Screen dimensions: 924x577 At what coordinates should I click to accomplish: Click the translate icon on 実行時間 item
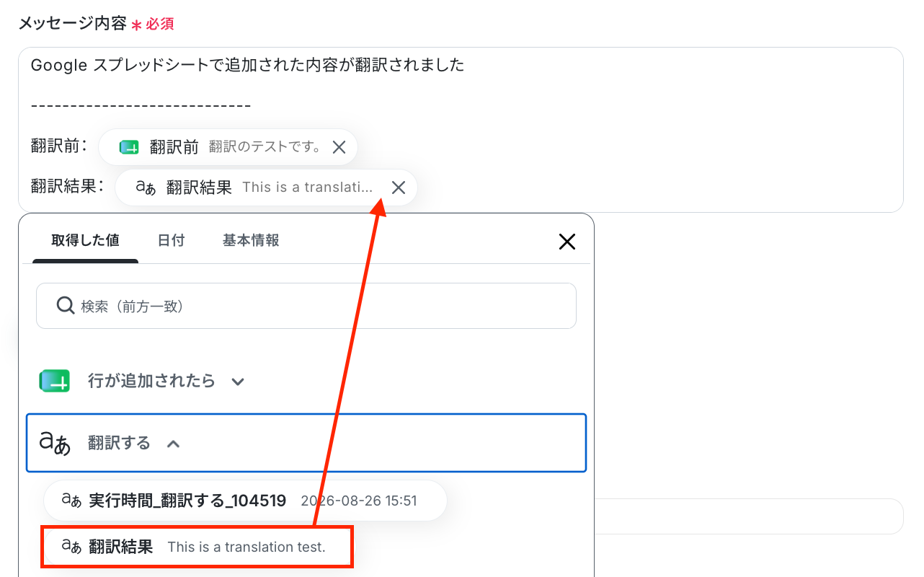click(71, 501)
